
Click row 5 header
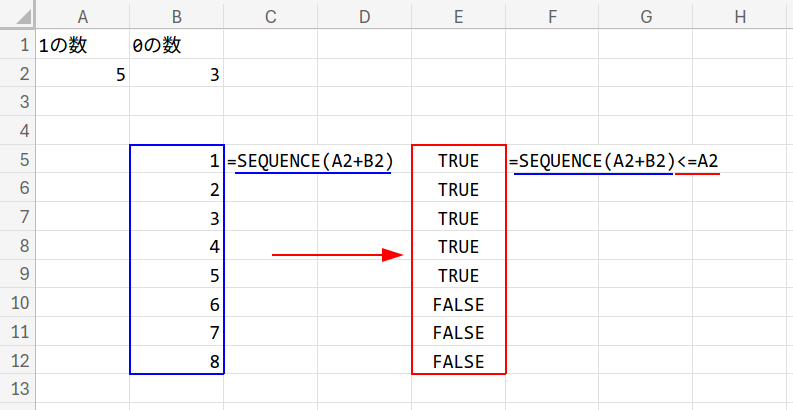[x=17, y=160]
